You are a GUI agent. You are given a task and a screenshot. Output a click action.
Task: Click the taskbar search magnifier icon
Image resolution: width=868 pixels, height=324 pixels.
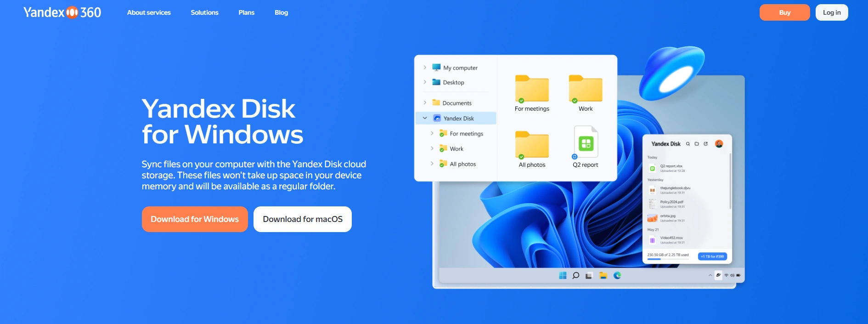coord(576,275)
